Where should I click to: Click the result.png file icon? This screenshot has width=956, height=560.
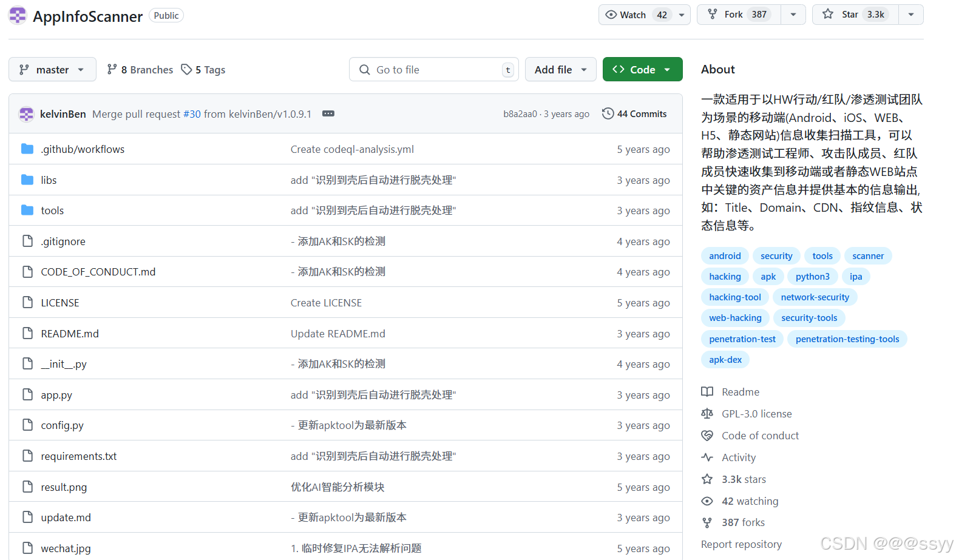27,487
